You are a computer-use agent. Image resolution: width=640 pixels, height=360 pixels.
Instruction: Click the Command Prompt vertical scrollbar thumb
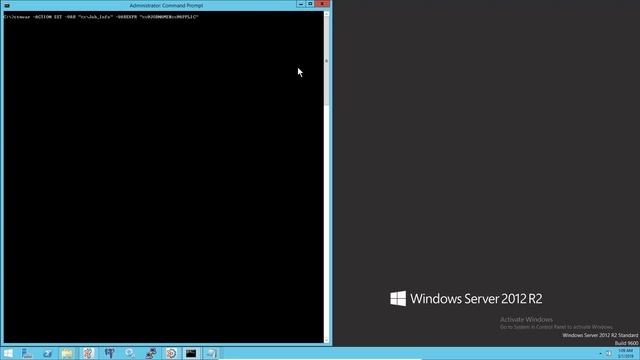326,61
